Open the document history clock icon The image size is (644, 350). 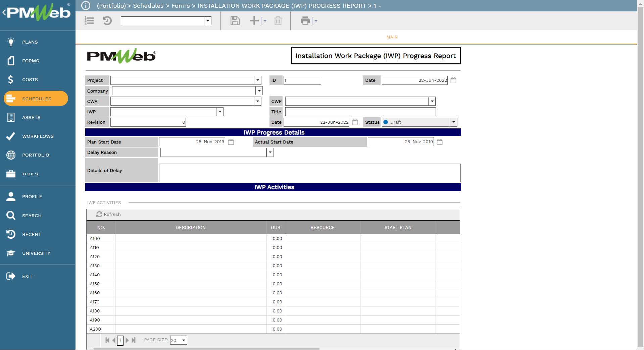pos(107,21)
